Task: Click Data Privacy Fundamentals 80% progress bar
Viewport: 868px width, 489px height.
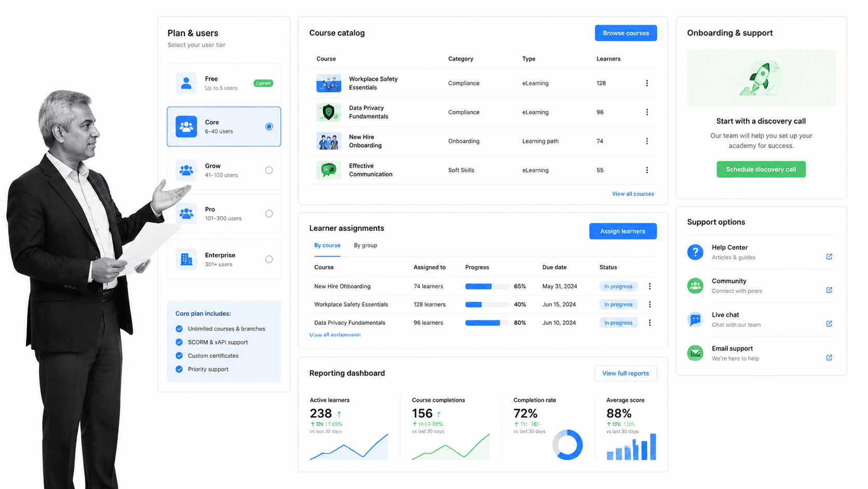Action: coord(486,323)
